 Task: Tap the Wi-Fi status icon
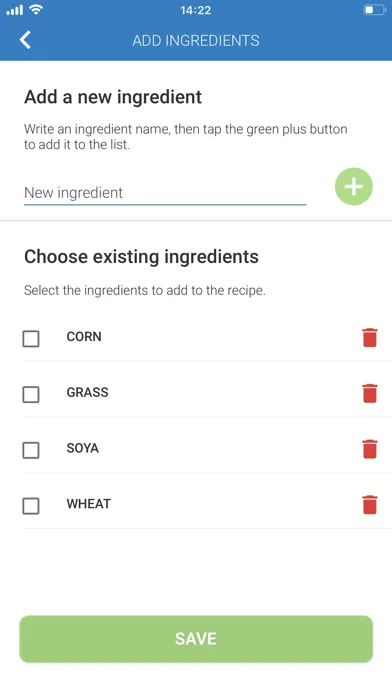(36, 9)
